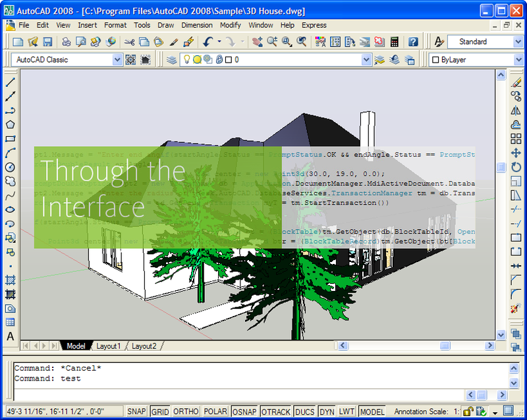Select the Line draw tool
The image size is (527, 420).
click(x=10, y=82)
